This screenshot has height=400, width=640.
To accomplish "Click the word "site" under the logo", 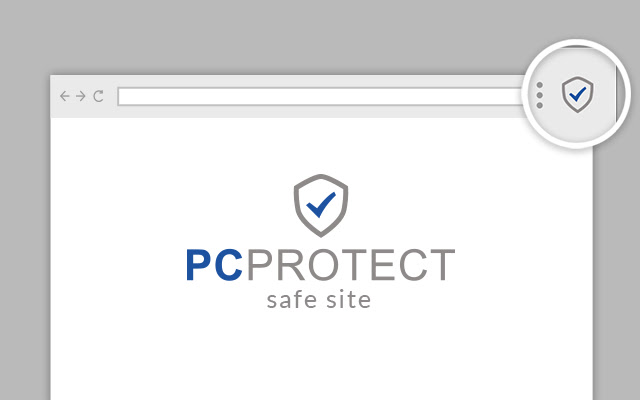I will coord(348,300).
